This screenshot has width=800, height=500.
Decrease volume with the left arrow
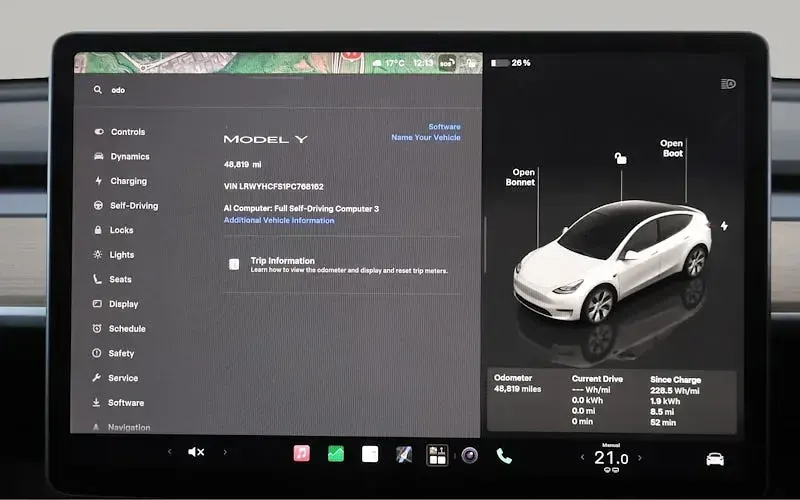(x=170, y=452)
